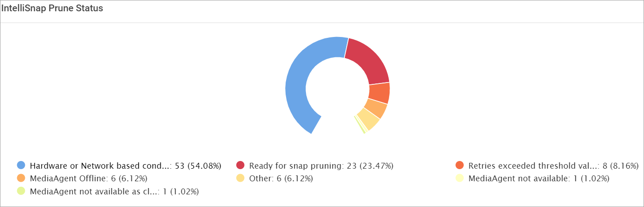Click the orange MediaAgent Offline legend dot

pos(21,178)
